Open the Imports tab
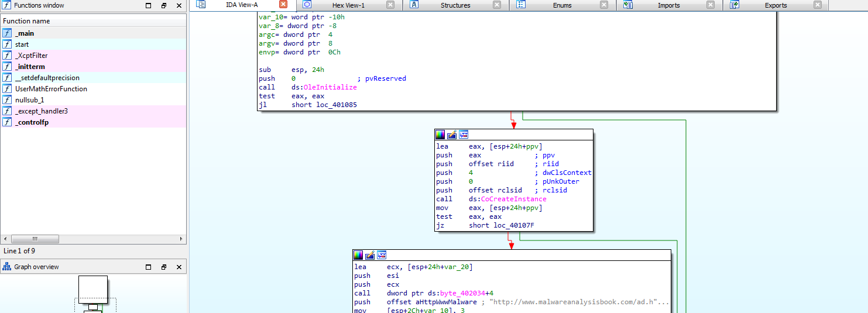 (x=668, y=5)
